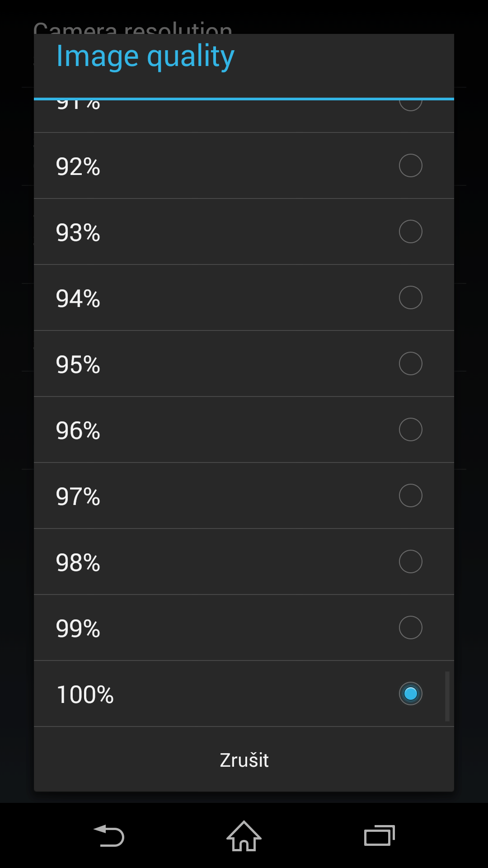This screenshot has width=488, height=868.
Task: Tap the selected 100% radio button
Action: point(410,693)
